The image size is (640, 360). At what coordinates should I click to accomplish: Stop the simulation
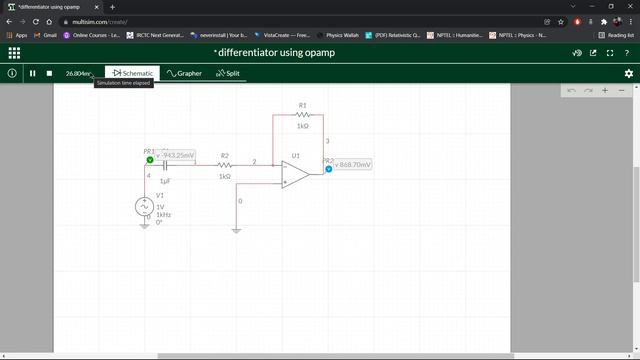pyautogui.click(x=49, y=73)
